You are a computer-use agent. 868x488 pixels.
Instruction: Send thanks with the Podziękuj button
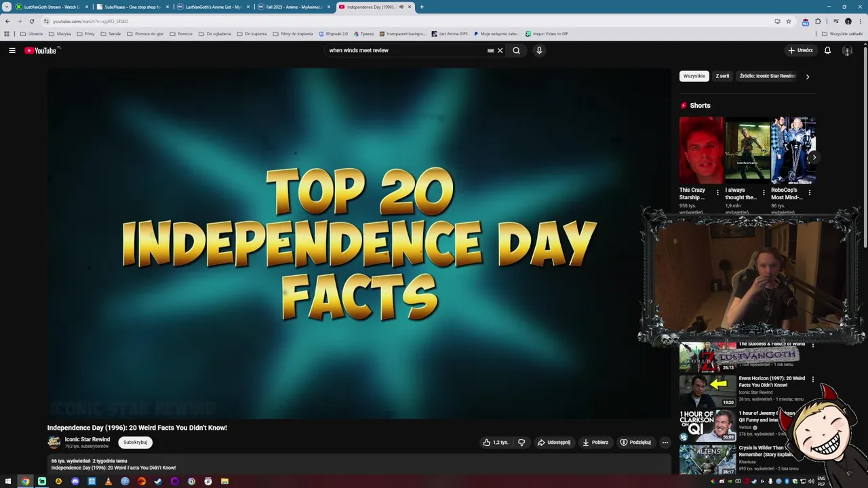(635, 443)
